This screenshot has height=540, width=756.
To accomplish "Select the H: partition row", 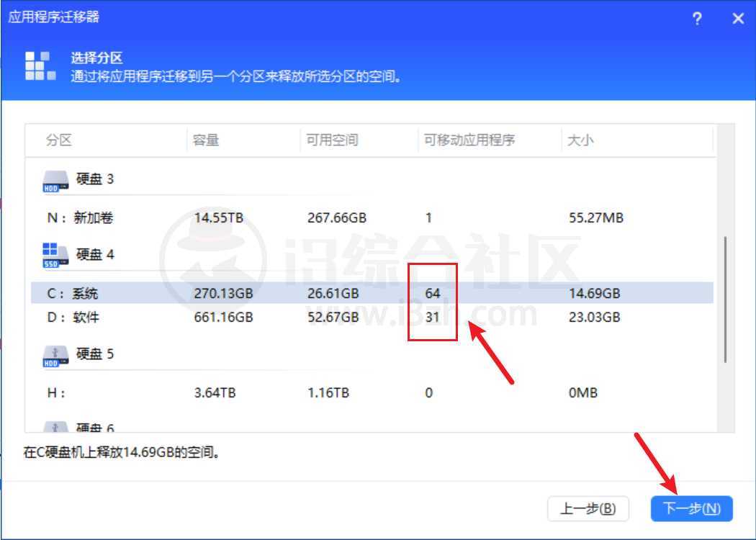I will tap(372, 392).
